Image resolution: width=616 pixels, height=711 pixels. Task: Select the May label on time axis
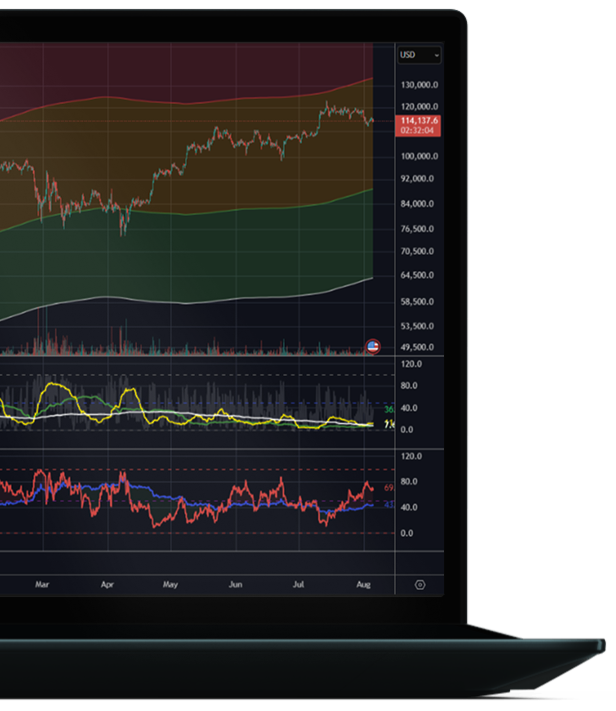(x=171, y=584)
